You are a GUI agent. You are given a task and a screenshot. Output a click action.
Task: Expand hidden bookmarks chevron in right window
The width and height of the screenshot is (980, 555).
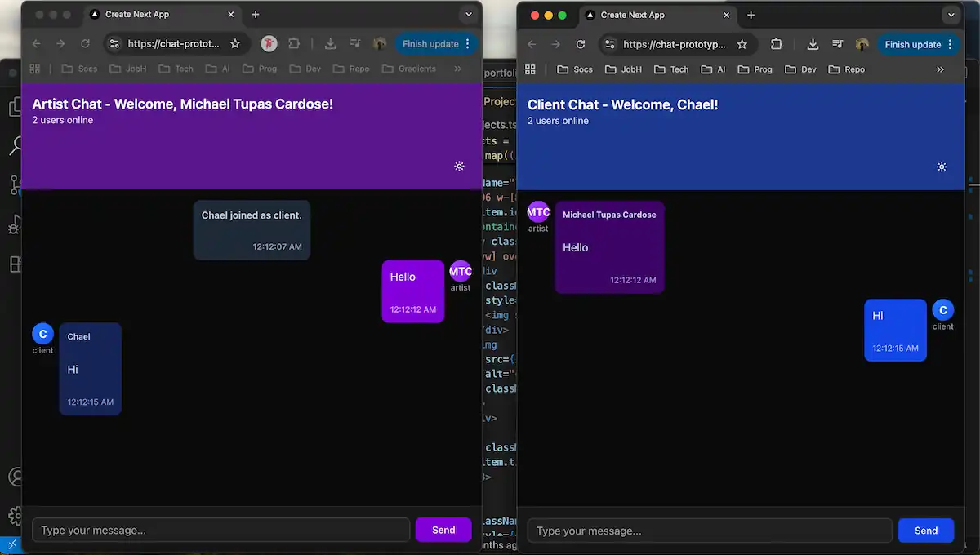tap(940, 69)
